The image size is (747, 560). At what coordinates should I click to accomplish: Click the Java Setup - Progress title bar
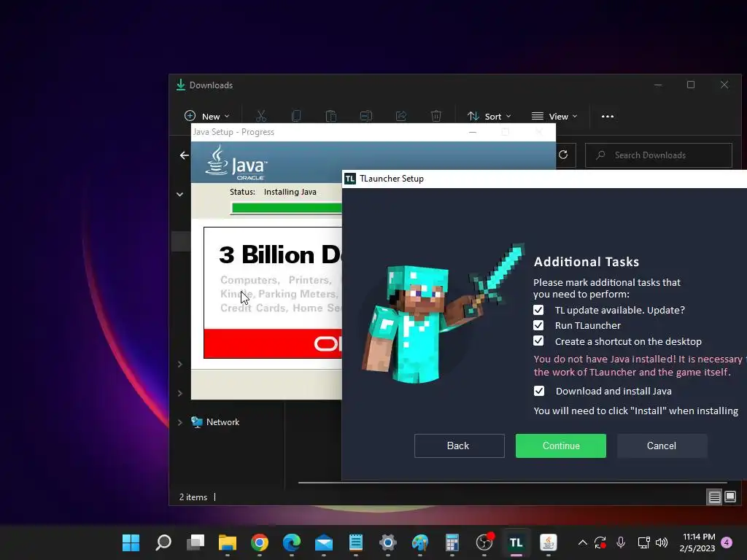tap(373, 132)
